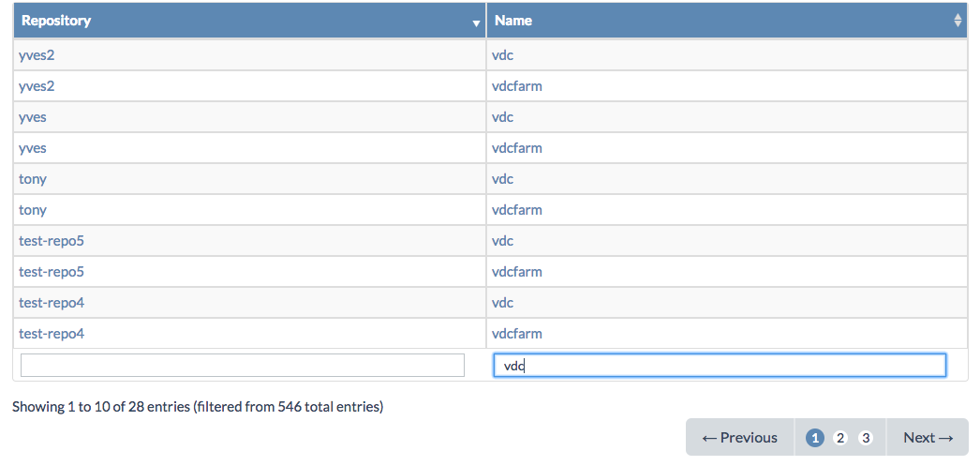980x466 pixels.
Task: Open the second test-repo5 repository link
Action: (52, 272)
